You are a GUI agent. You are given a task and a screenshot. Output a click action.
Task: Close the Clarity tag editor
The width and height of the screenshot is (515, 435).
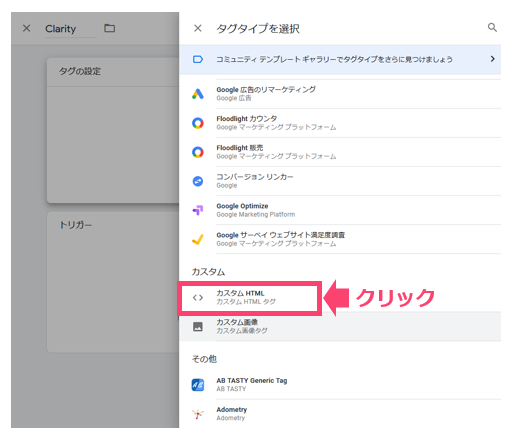pos(27,28)
